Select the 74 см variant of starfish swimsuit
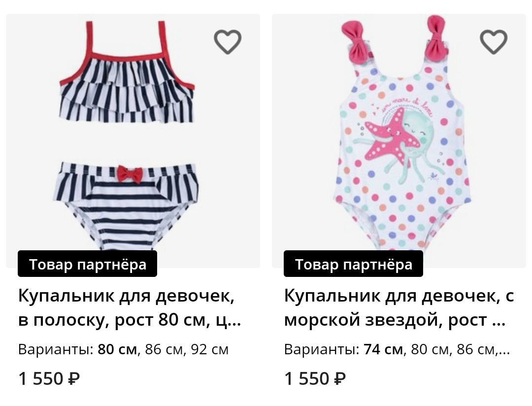This screenshot has width=532, height=406. coord(383,349)
